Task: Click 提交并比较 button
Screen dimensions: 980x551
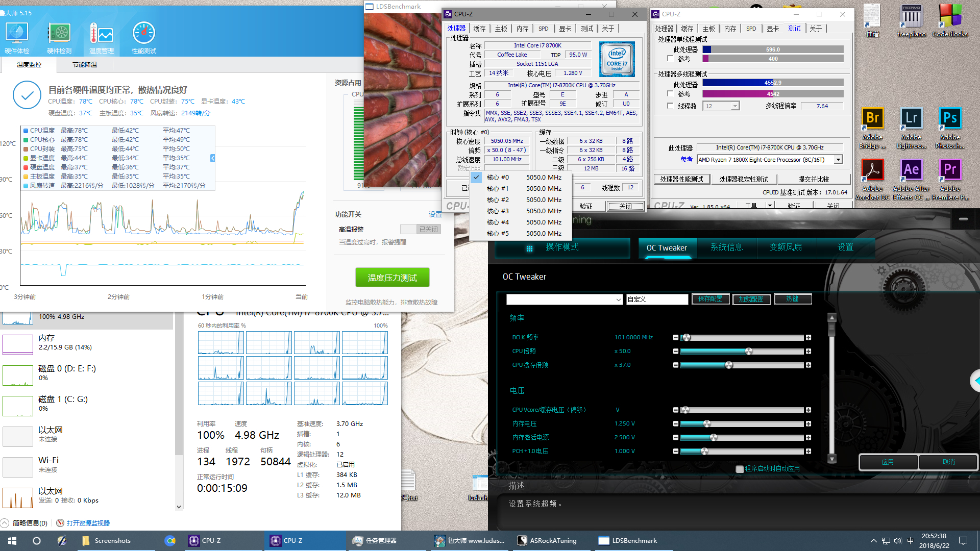Action: point(814,179)
